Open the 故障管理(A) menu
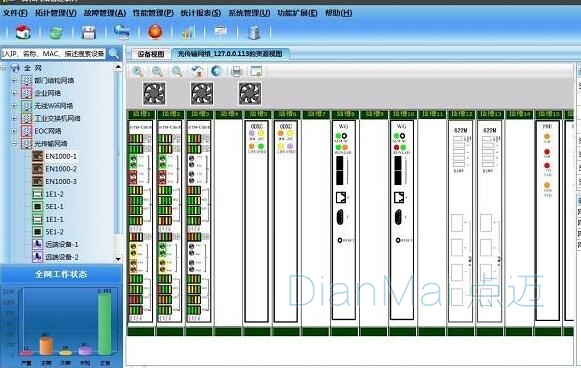581x368 pixels. point(105,13)
